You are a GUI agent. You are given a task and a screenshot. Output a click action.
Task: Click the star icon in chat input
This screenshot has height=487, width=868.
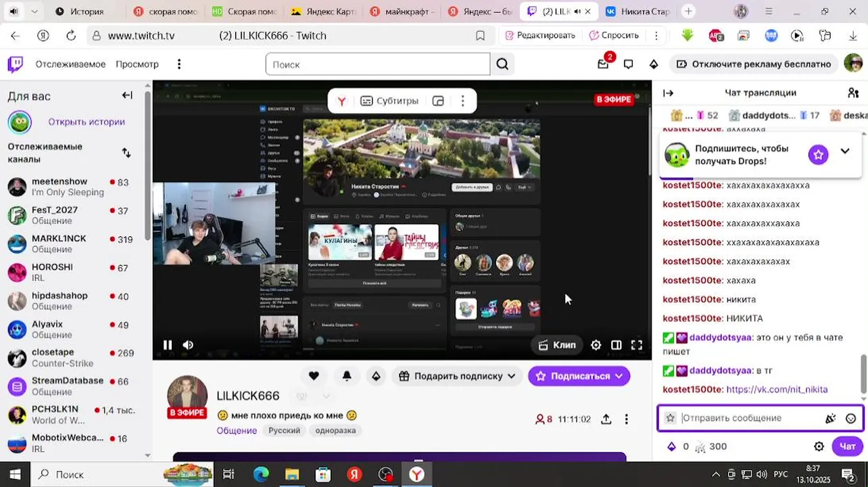click(x=670, y=418)
